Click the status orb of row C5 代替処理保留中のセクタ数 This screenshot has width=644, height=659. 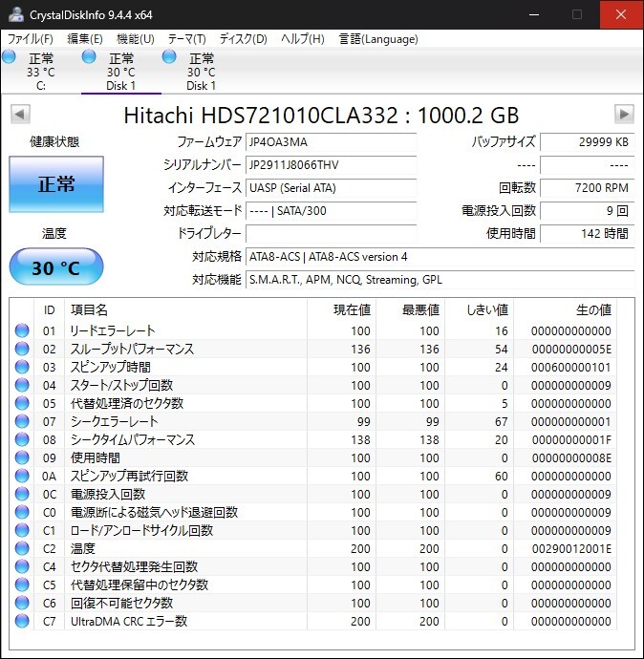[x=22, y=585]
